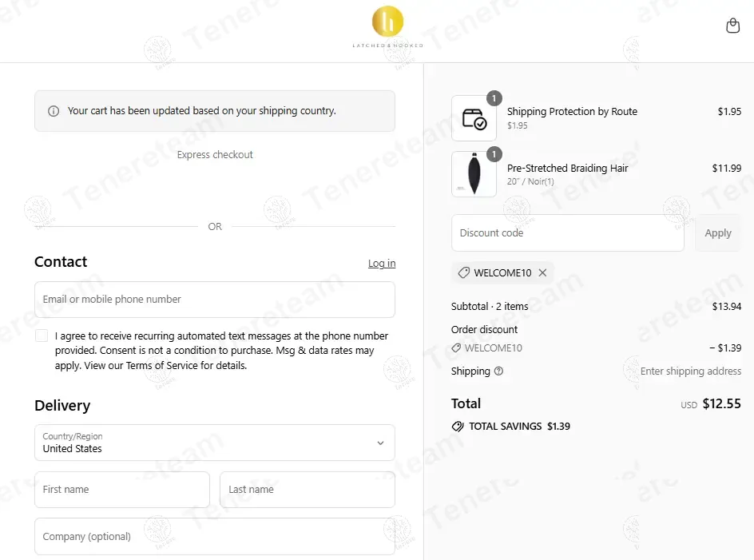Click the Company (optional) field
The width and height of the screenshot is (754, 560).
(x=215, y=536)
